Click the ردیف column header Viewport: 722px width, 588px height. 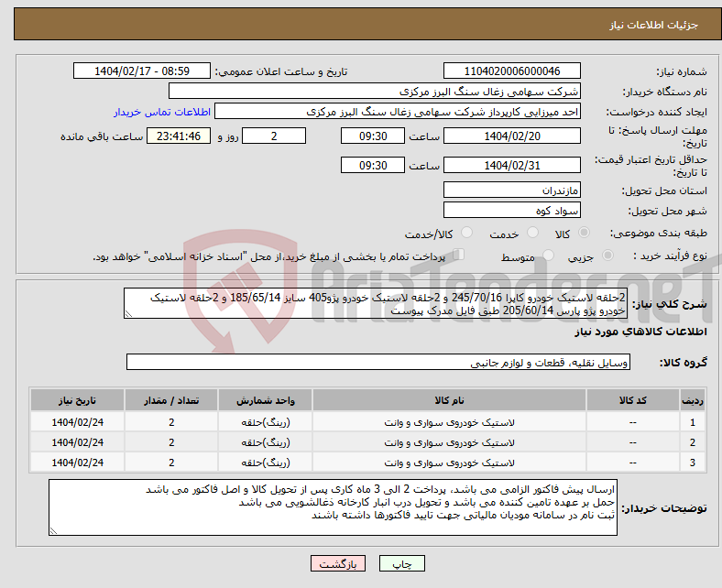692,400
